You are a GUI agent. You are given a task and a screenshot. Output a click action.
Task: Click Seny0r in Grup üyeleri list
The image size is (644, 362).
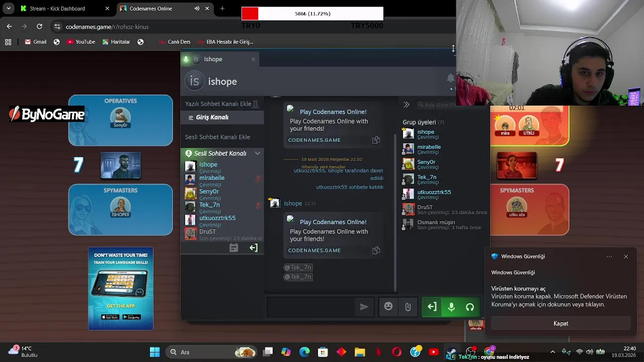point(426,162)
